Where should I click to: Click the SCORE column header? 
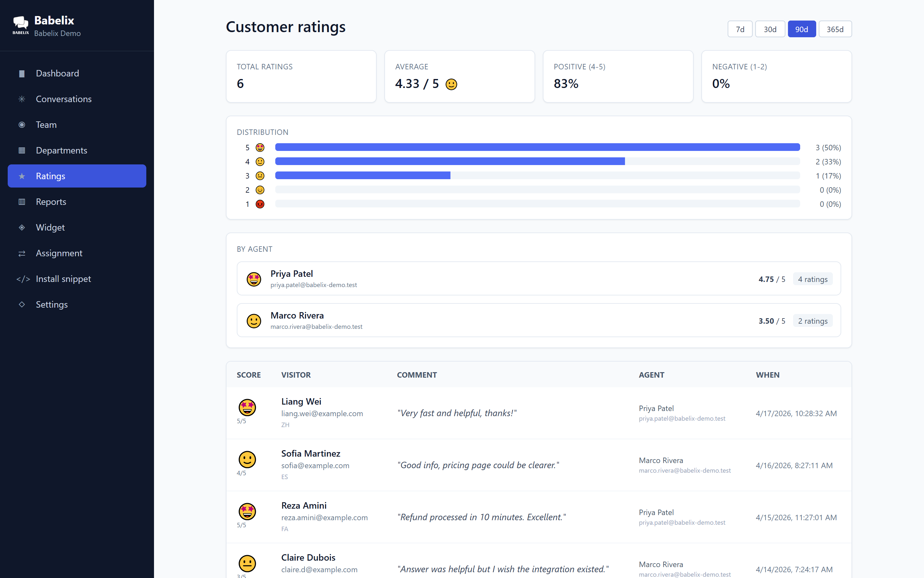249,375
